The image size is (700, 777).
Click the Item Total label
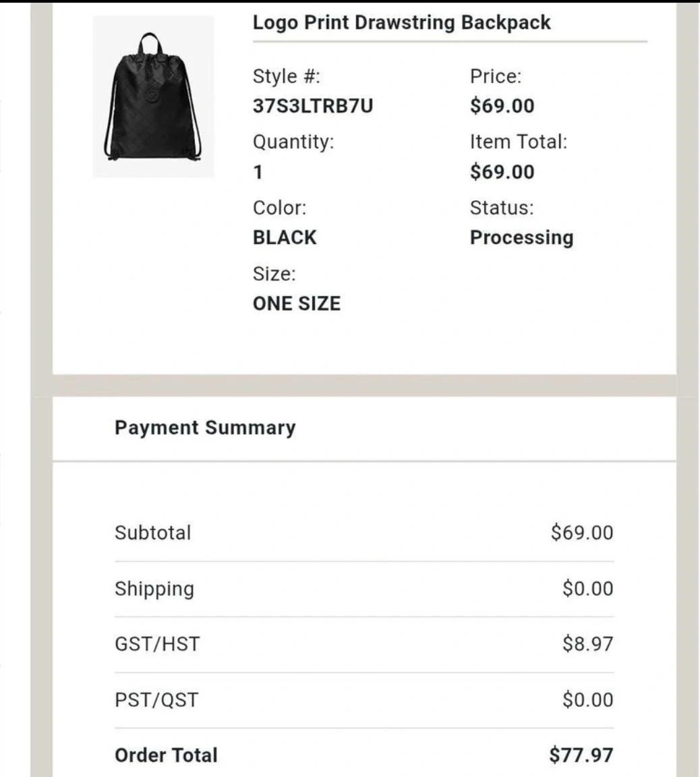(518, 142)
